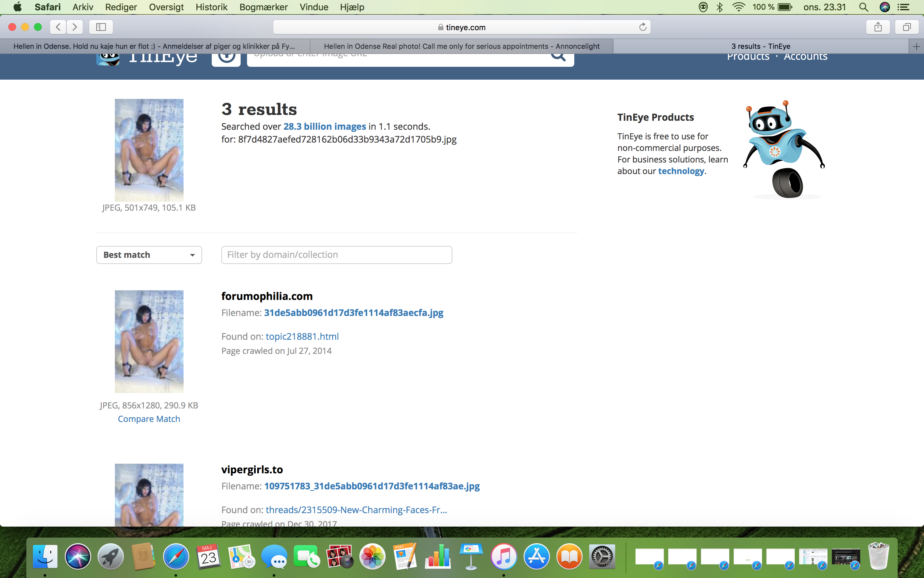Select the 3 results - TinEye tab

click(x=761, y=46)
